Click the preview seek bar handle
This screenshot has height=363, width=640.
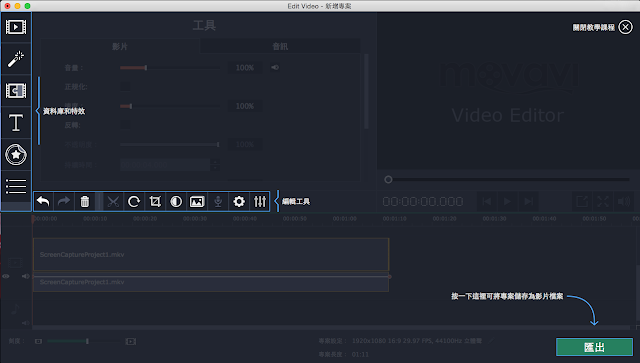388,179
